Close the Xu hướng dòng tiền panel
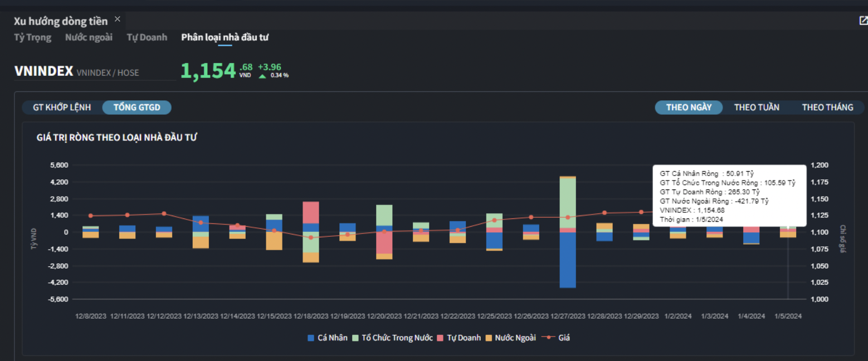The image size is (868, 361). click(x=117, y=19)
